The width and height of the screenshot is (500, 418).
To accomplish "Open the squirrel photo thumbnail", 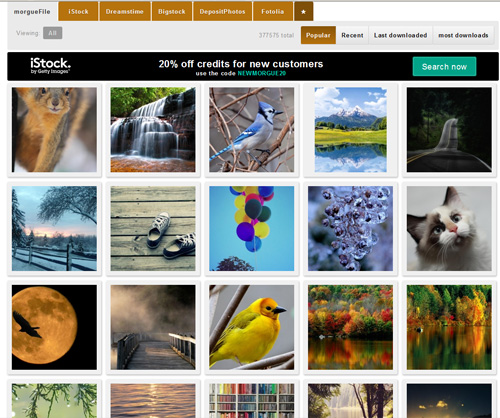I will tap(54, 130).
